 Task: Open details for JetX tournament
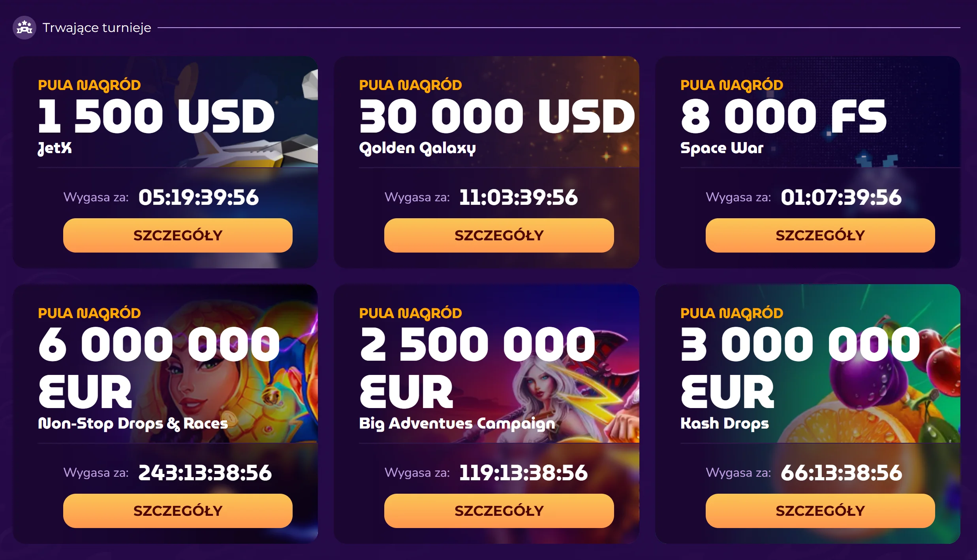coord(178,235)
